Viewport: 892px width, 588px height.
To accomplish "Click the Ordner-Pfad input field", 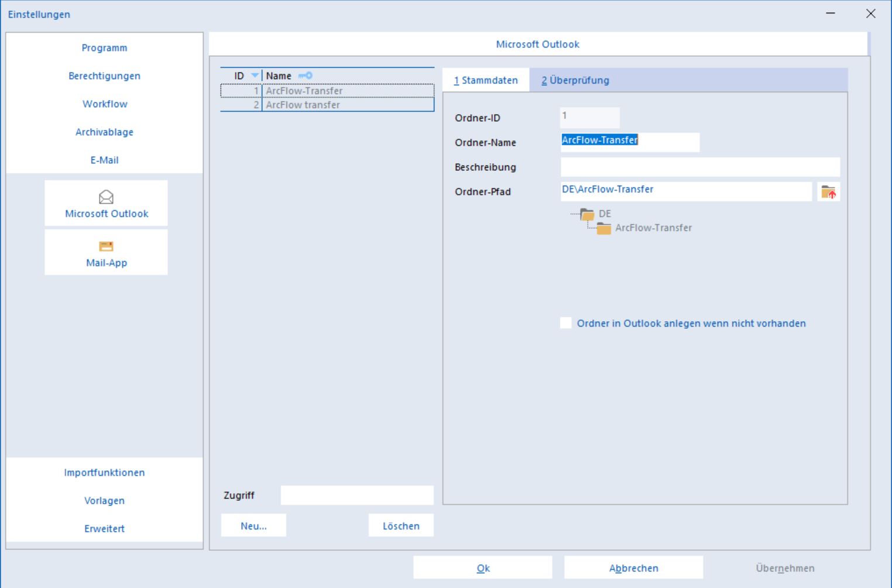I will (x=686, y=191).
